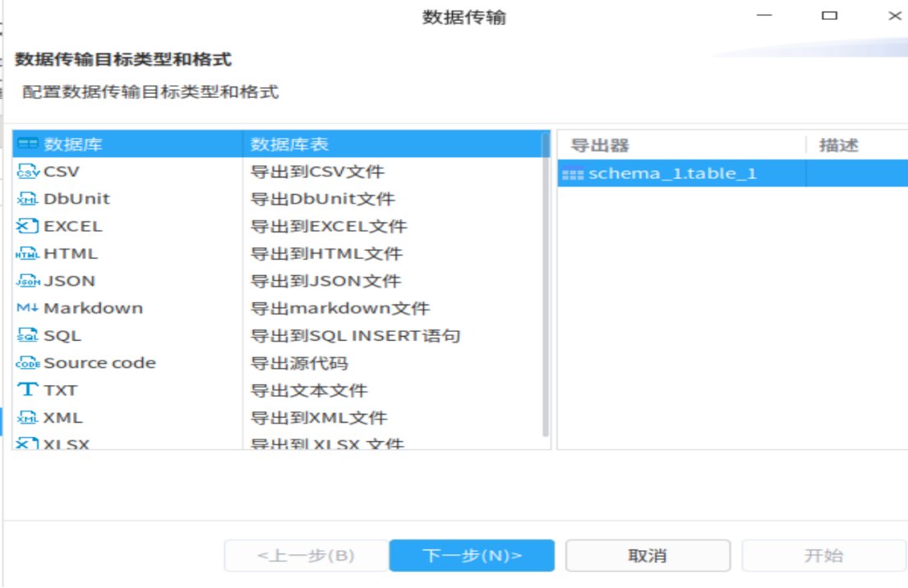Image resolution: width=908 pixels, height=588 pixels.
Task: Pick the TXT text format icon
Action: (28, 390)
